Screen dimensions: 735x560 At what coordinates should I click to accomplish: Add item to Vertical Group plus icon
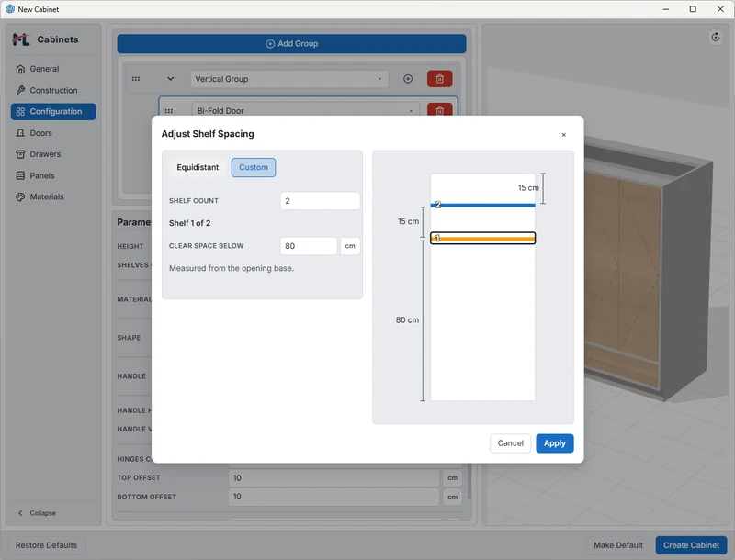click(408, 79)
